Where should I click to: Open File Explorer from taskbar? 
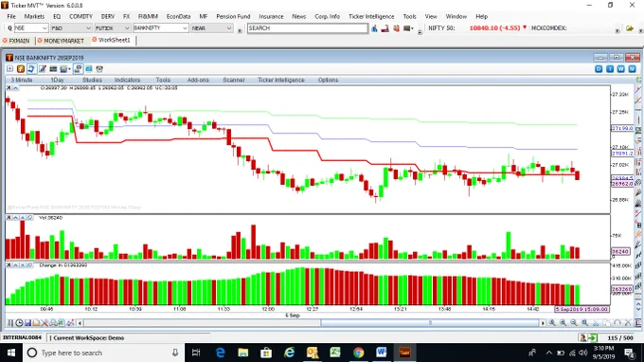243,353
